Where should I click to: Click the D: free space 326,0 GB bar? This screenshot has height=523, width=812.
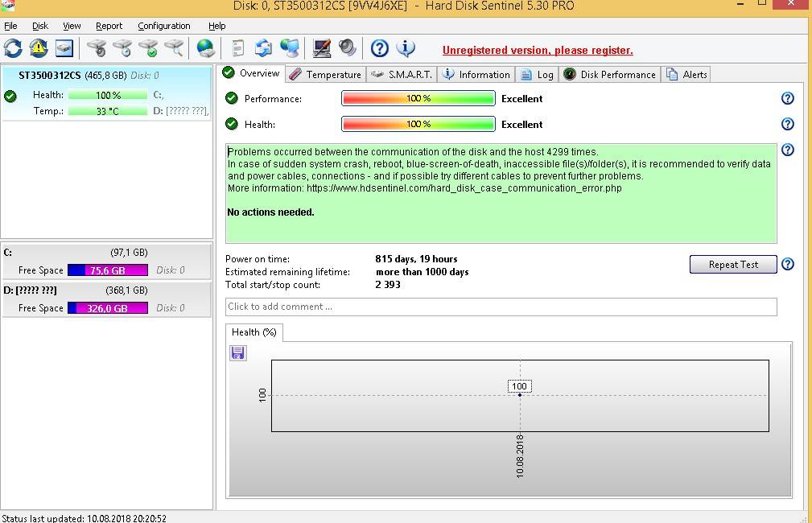108,308
